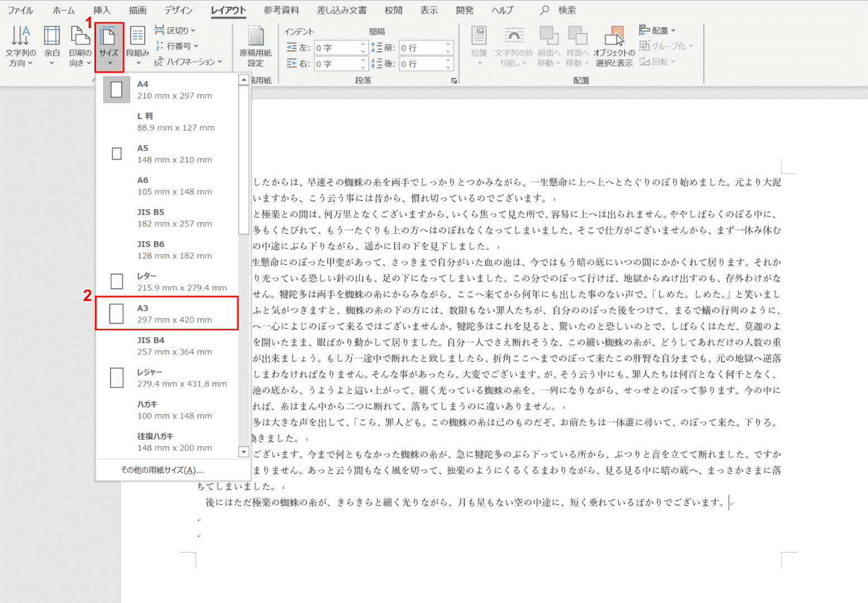Decrease right indent with down stepper
Screen dimensions: 868x603
click(x=363, y=68)
